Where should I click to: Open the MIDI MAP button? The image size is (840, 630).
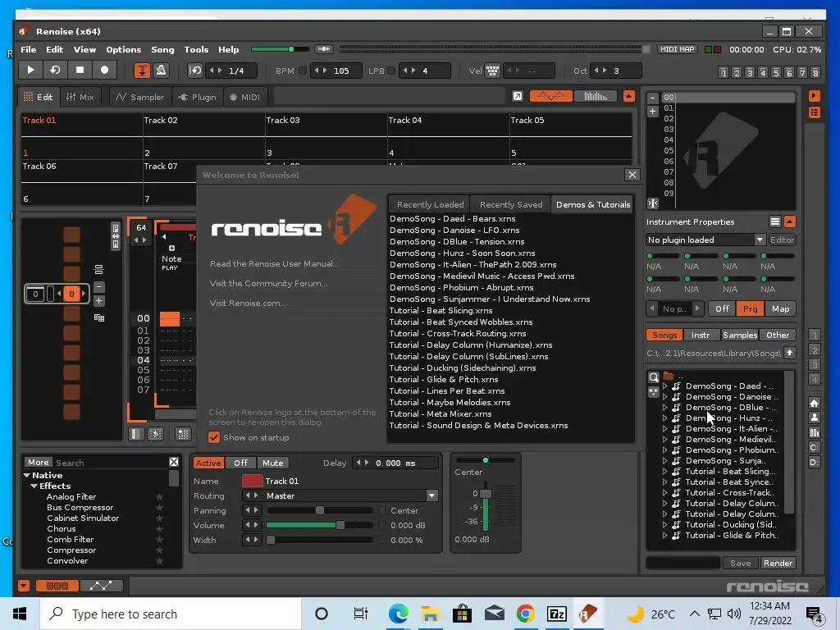677,49
